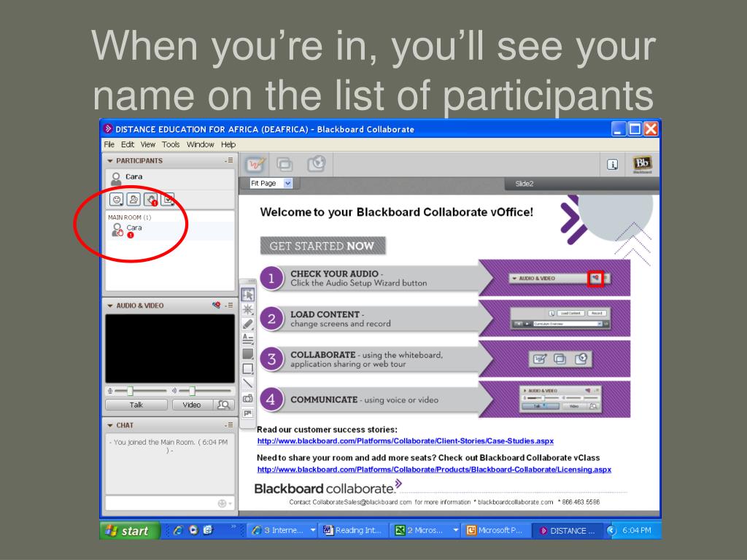Open the Participants panel options menu
The width and height of the screenshot is (747, 560).
click(229, 160)
